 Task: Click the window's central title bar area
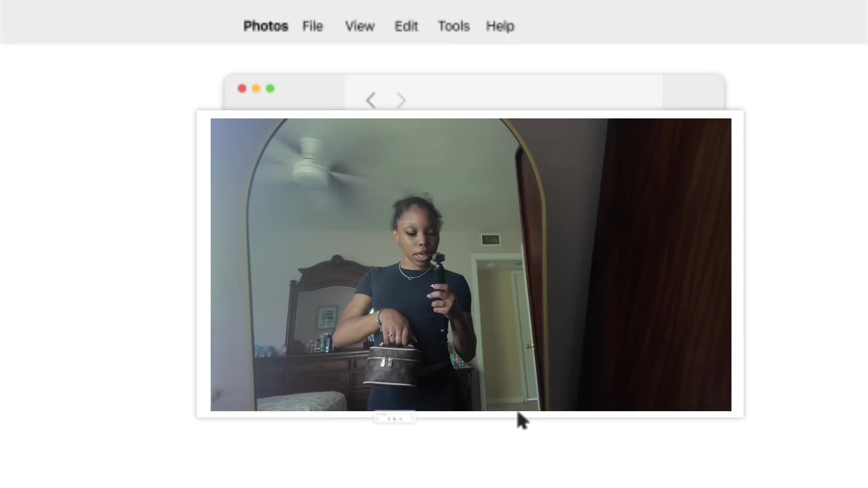(503, 92)
